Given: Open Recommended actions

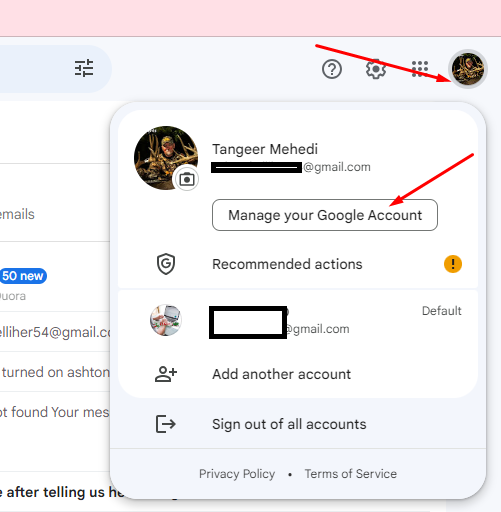Looking at the screenshot, I should point(298,264).
